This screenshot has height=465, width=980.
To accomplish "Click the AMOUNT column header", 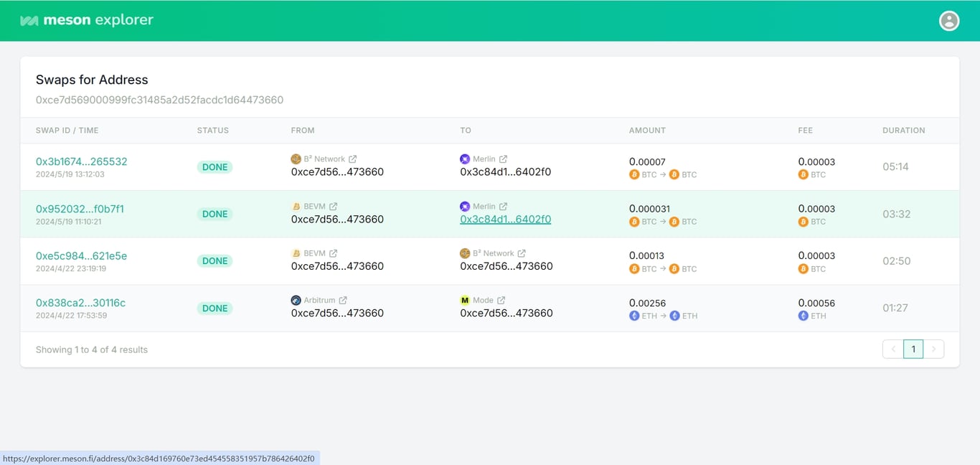I will [647, 131].
